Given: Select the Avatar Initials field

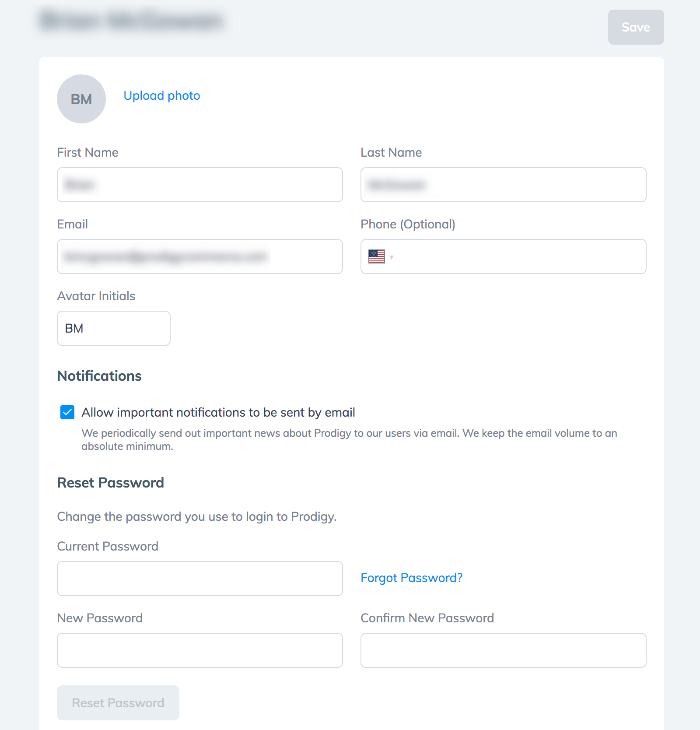Looking at the screenshot, I should coord(114,328).
